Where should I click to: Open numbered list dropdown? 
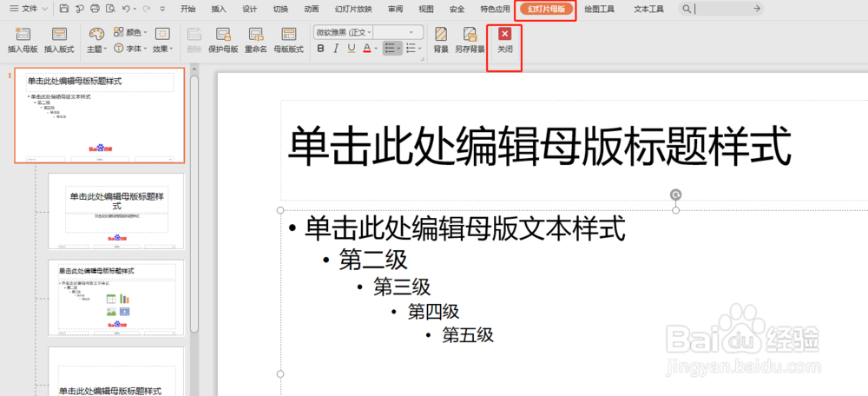click(419, 49)
